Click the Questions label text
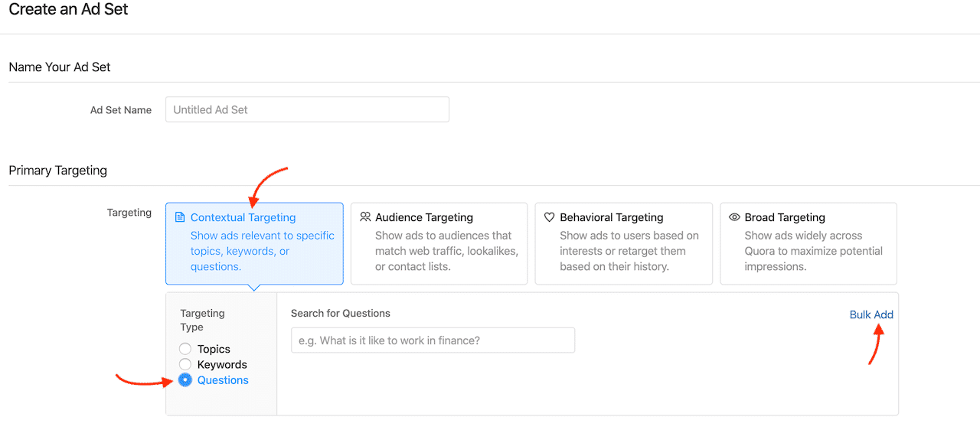This screenshot has height=446, width=980. pyautogui.click(x=223, y=380)
